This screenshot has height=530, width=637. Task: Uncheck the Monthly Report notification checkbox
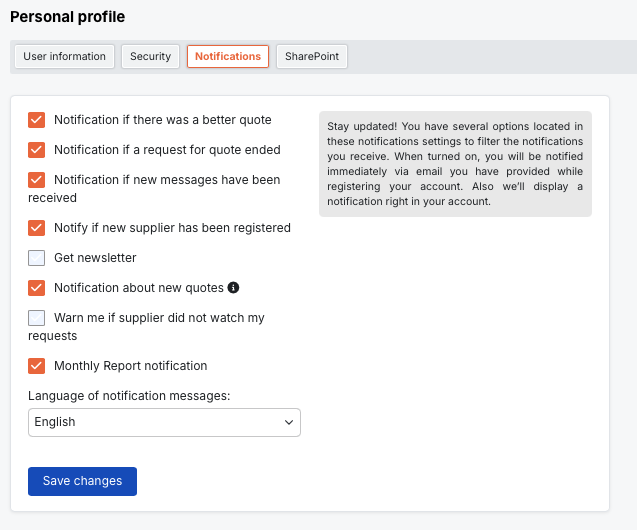pyautogui.click(x=37, y=366)
